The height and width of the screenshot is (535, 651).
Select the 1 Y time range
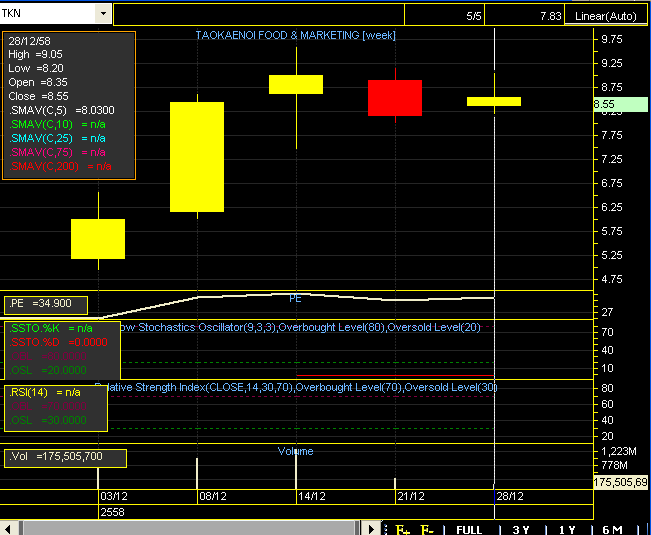point(567,530)
